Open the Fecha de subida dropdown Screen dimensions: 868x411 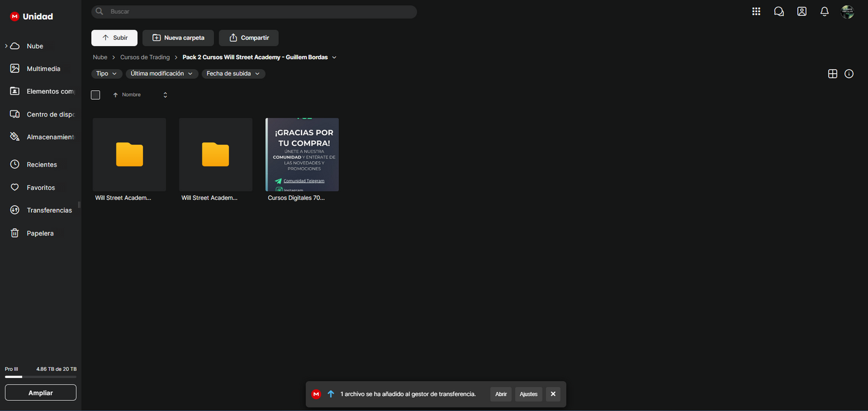click(x=233, y=74)
